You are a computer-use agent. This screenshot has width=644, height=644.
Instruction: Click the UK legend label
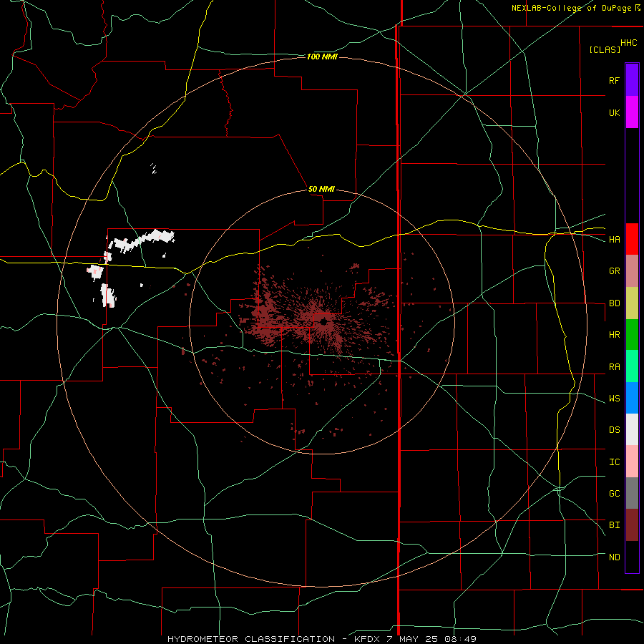[614, 112]
